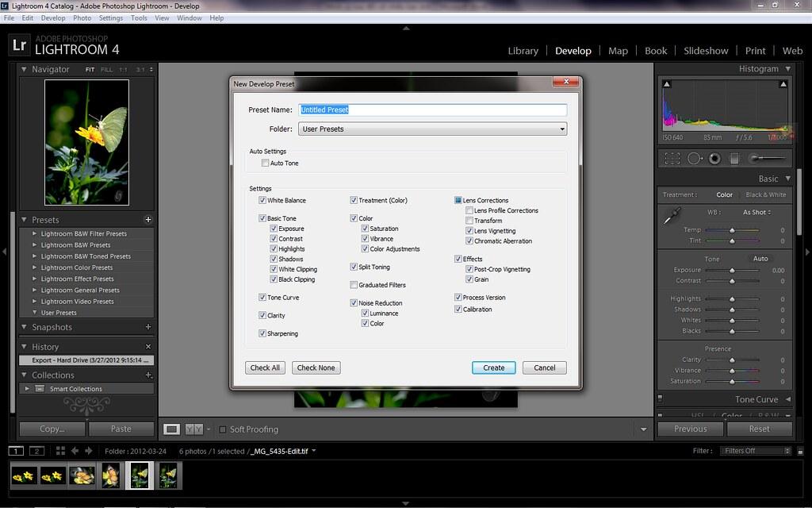Enable the Auto Tone checkbox
The width and height of the screenshot is (812, 508).
(x=265, y=163)
